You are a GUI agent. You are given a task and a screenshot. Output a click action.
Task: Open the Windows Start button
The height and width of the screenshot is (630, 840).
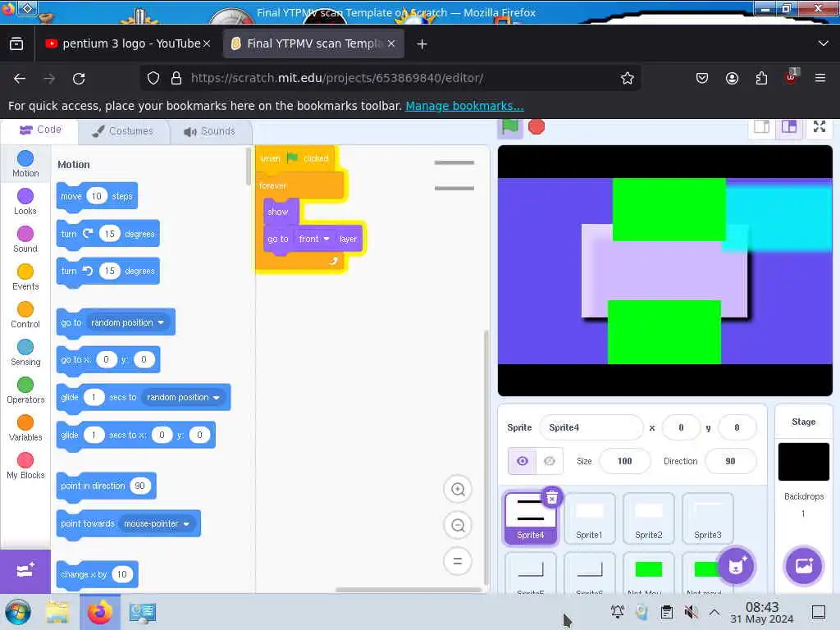18,612
